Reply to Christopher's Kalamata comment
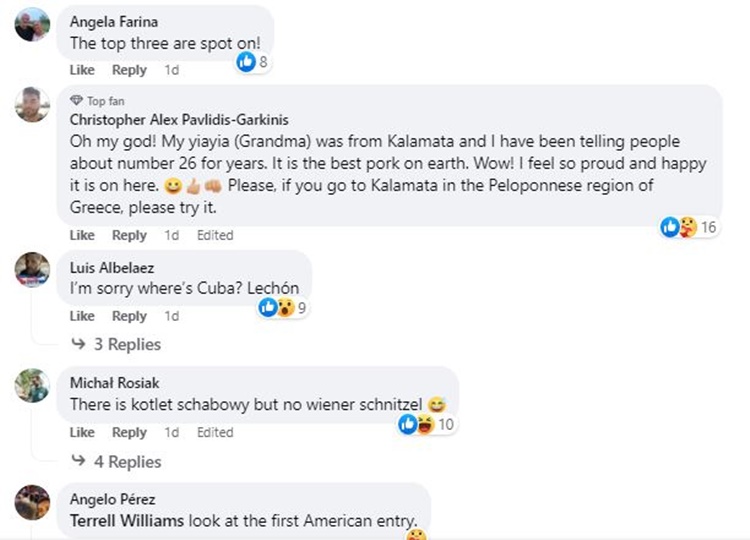The width and height of the screenshot is (750, 540). pos(129,235)
